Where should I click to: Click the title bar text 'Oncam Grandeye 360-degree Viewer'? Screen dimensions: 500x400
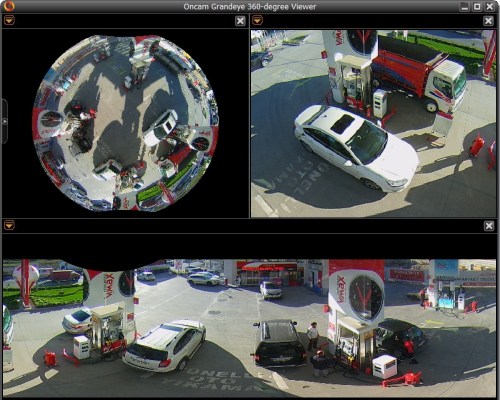point(250,7)
